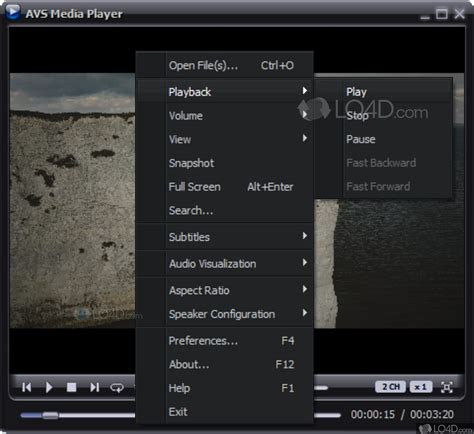Viewport: 474px width, 434px height.
Task: Skip to the next track button
Action: pos(95,387)
